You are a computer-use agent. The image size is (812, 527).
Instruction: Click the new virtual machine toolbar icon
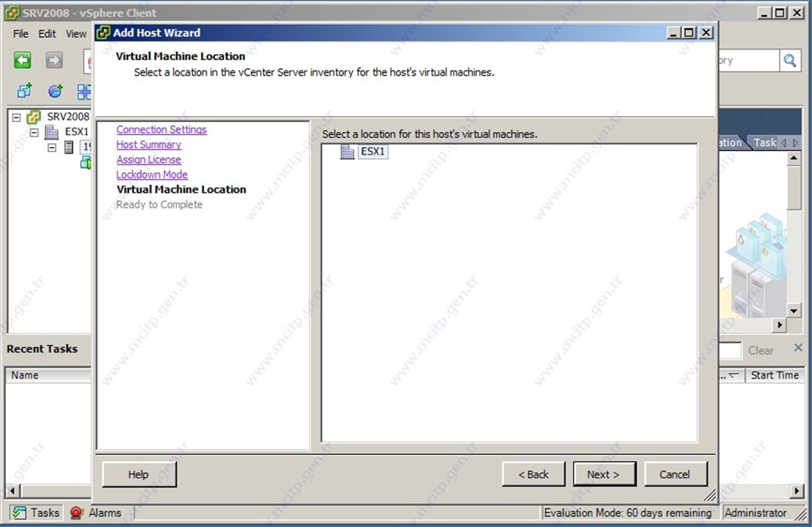point(24,91)
